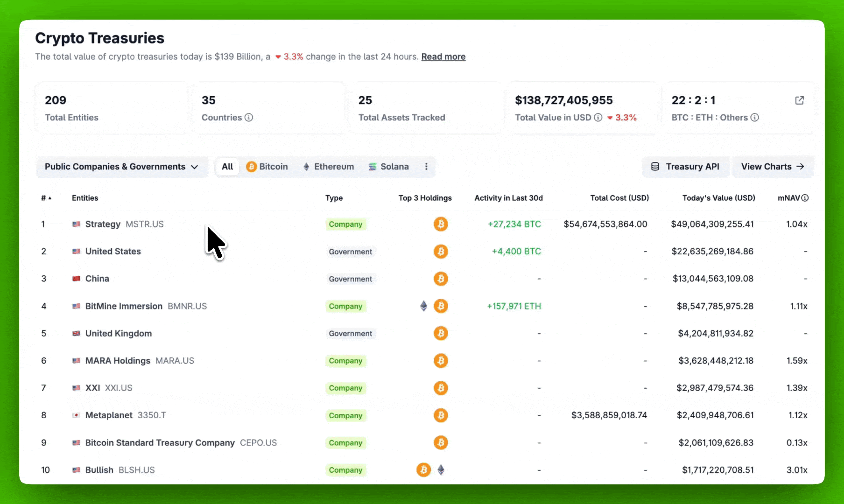Click the Today's Value (USD) column header
Viewport: 844px width, 504px height.
click(719, 198)
